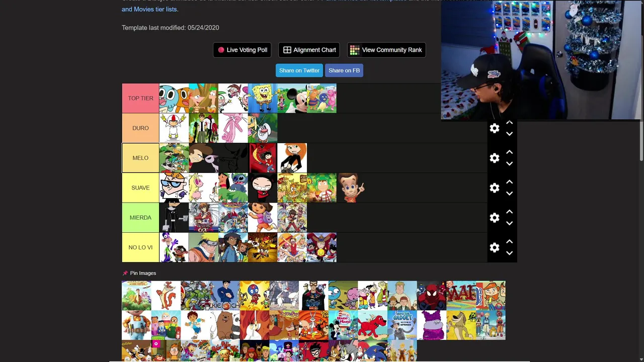Share the tier list on Twitter
This screenshot has width=644, height=362.
(299, 70)
